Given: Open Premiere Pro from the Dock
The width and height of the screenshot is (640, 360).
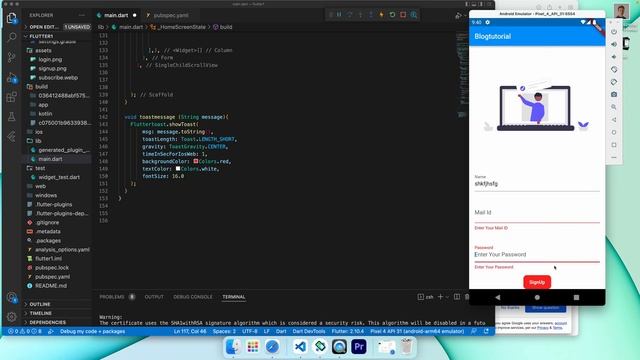Looking at the screenshot, I should [359, 347].
